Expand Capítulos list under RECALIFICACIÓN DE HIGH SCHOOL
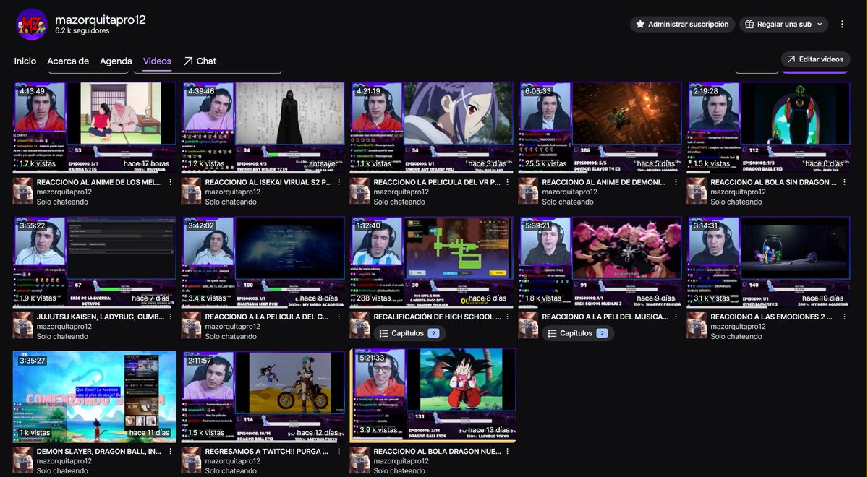868x477 pixels. 409,333
